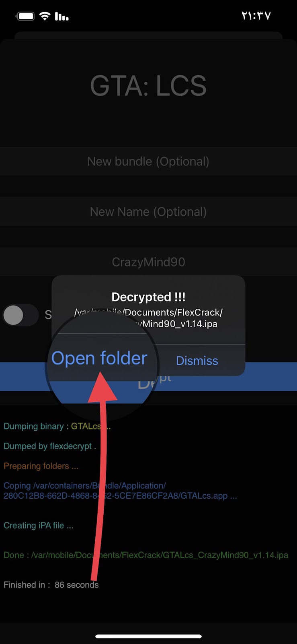
Task: Tap the clock time in status bar
Action: 256,16
